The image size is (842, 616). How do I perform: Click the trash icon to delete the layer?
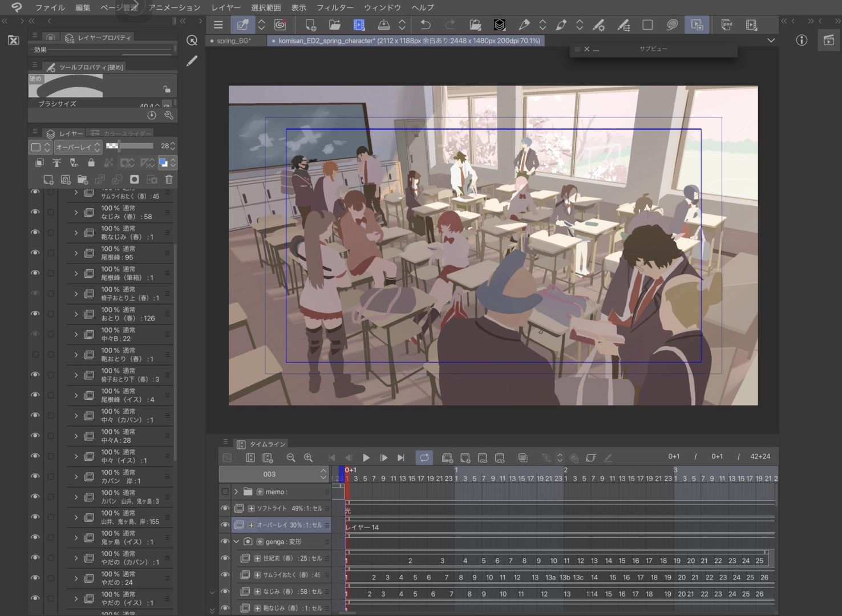pos(169,180)
